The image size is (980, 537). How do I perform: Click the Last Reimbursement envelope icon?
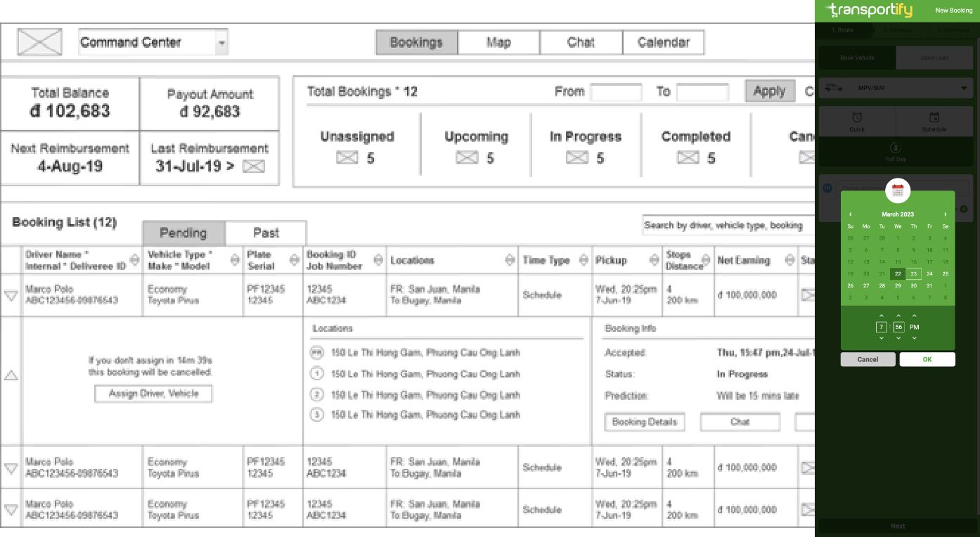(254, 167)
